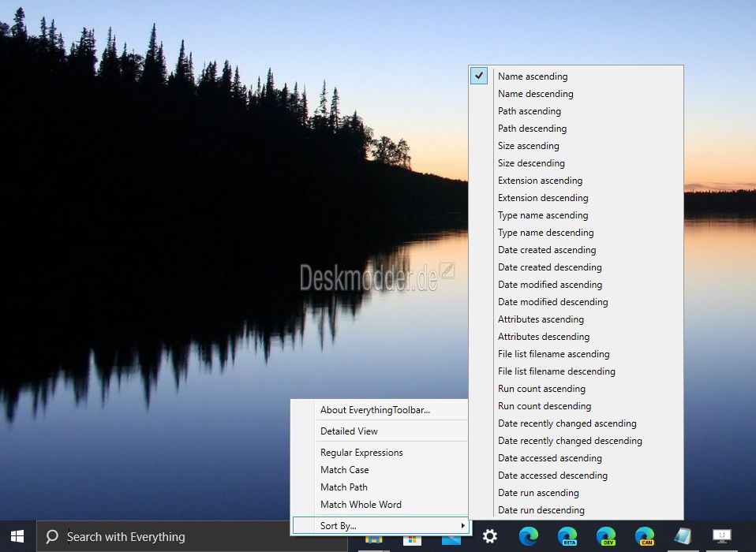Enable Regular Expressions
This screenshot has width=756, height=552.
tap(380, 453)
